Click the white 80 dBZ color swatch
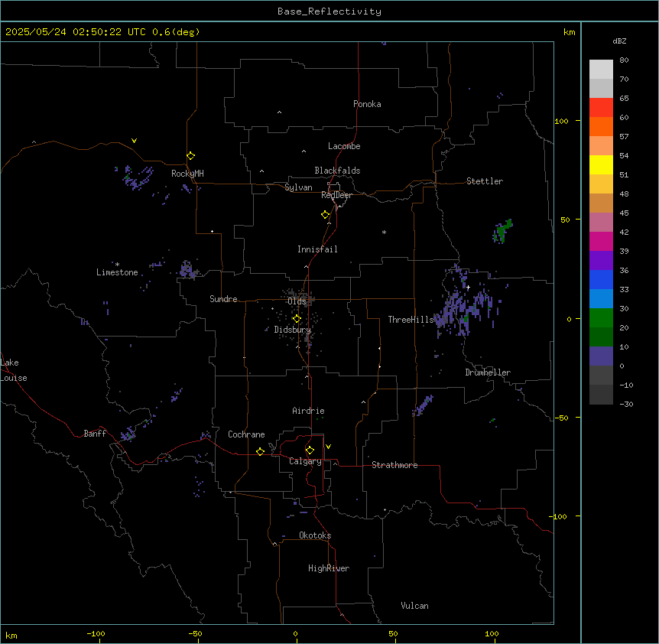Screen dimensions: 659x644 [x=601, y=69]
